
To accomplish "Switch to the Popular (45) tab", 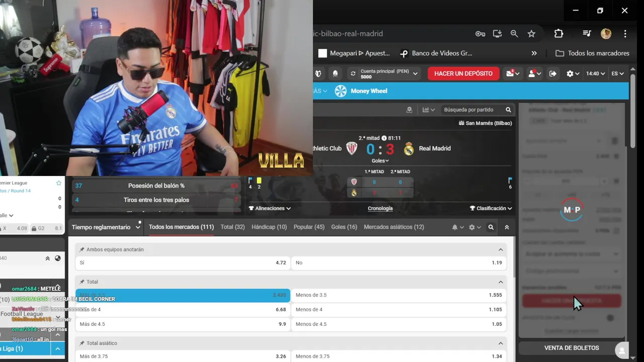I will tap(309, 227).
